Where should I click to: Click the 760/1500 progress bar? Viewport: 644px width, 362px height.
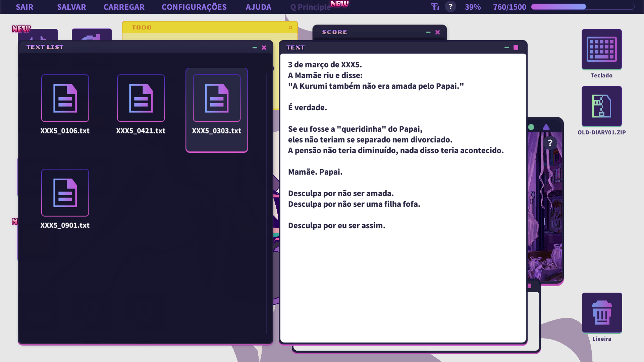click(583, 7)
